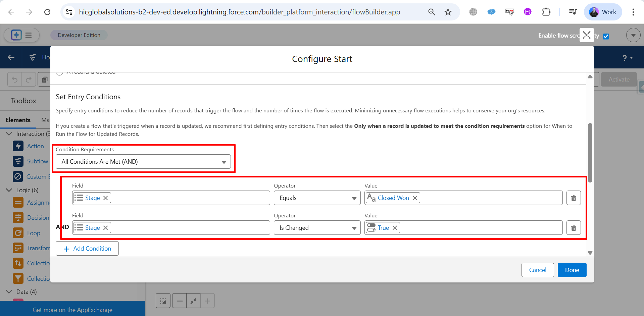Delete the Stage Is Changed condition row

click(574, 228)
